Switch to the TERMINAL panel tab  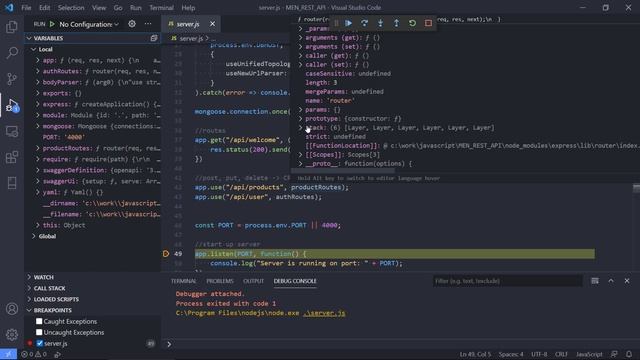[183, 281]
